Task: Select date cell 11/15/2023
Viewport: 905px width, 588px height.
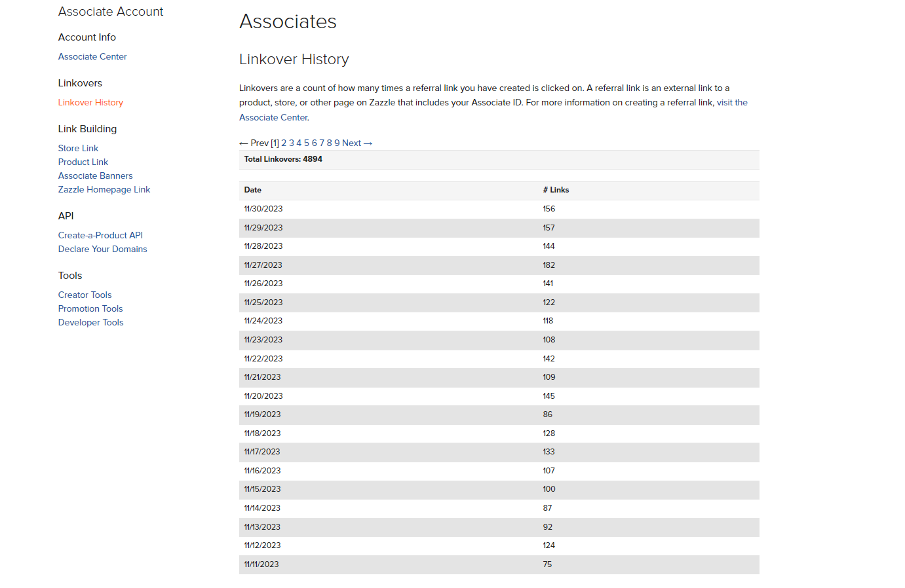Action: pos(262,489)
